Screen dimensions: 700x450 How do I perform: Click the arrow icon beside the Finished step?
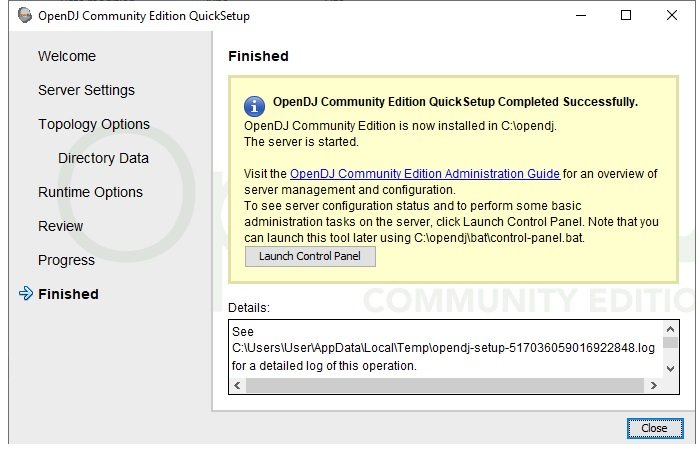26,294
